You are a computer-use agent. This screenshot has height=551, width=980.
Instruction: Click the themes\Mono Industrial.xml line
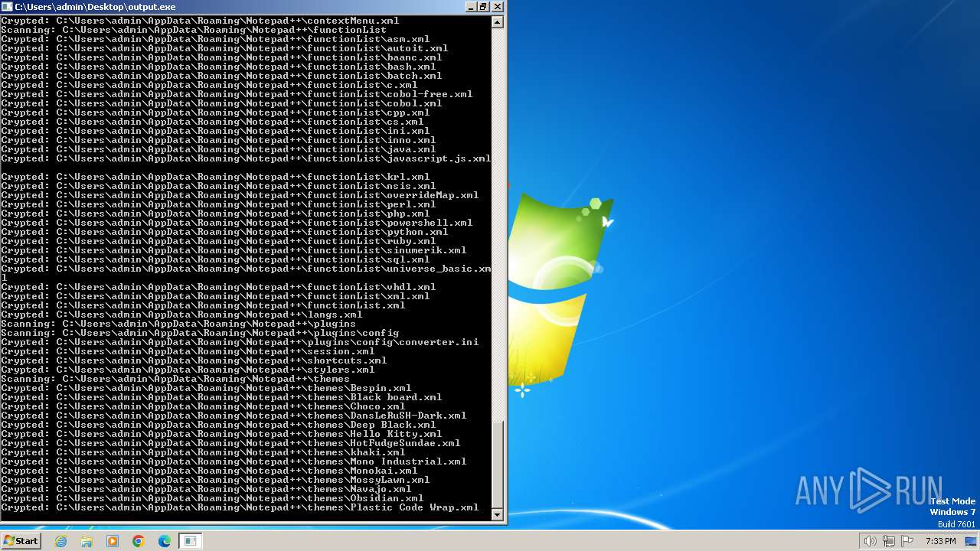pyautogui.click(x=234, y=461)
